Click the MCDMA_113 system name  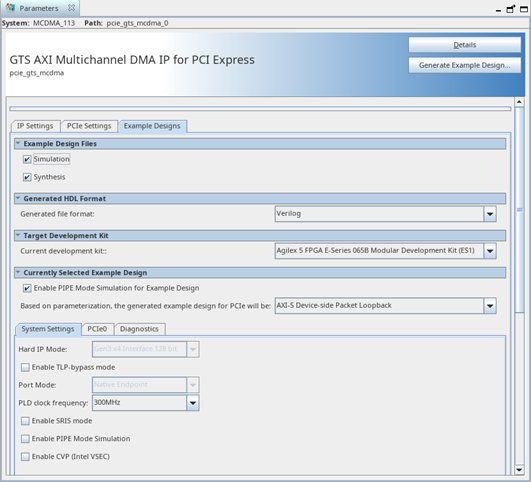click(x=54, y=23)
